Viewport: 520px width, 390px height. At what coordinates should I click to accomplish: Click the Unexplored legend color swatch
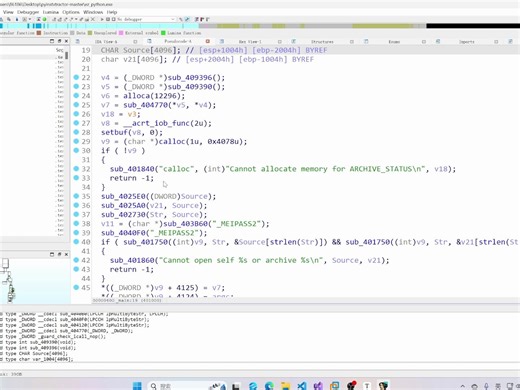pos(90,33)
